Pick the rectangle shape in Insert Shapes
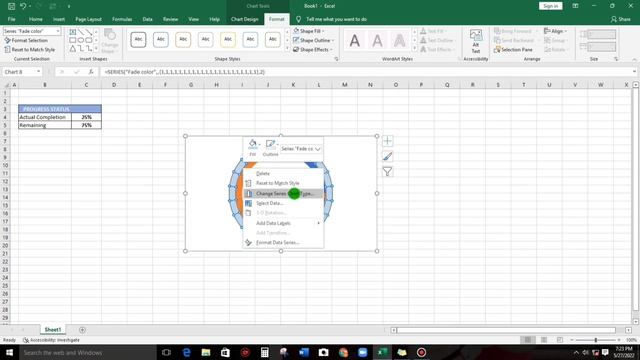 click(73, 40)
